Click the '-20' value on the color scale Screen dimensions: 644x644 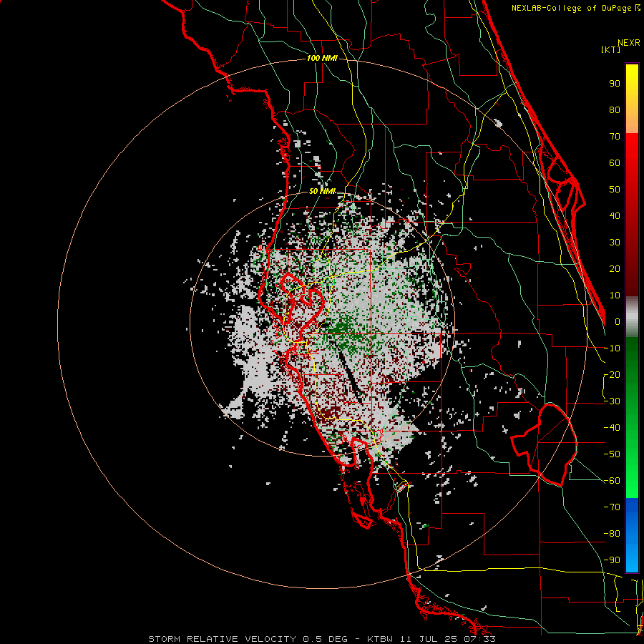(x=612, y=375)
